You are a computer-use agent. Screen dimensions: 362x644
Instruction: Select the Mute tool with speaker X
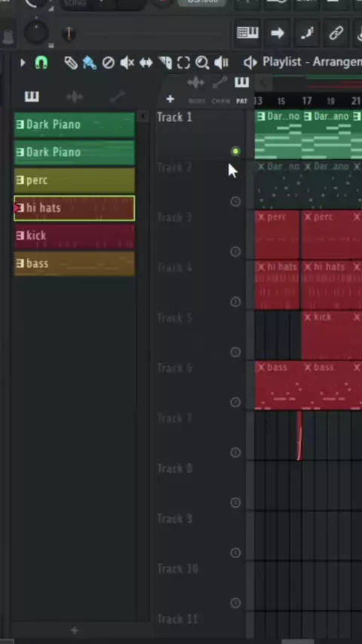[127, 63]
